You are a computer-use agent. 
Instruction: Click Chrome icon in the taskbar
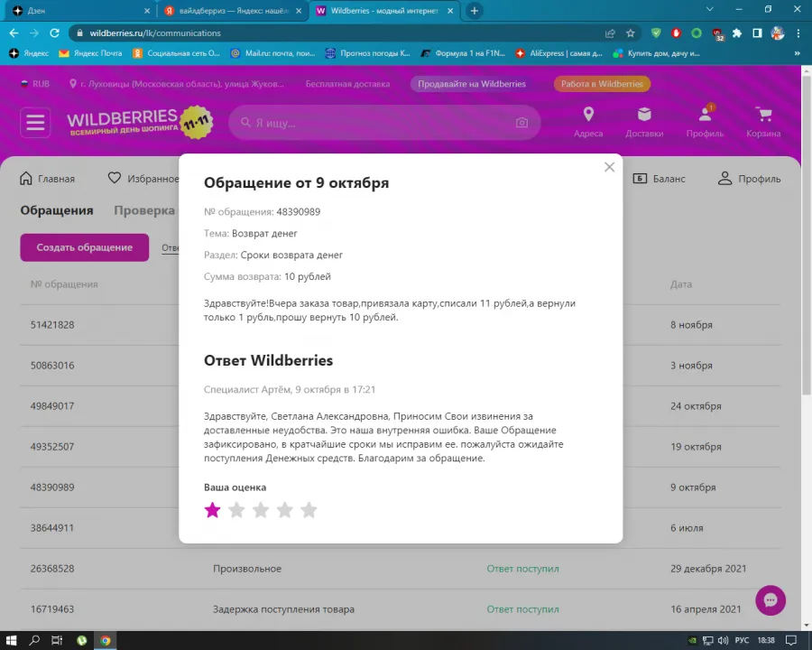(106, 641)
